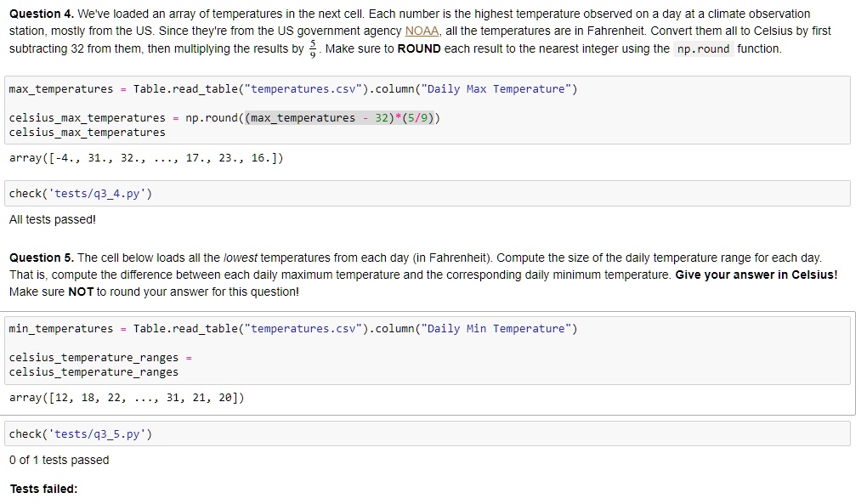Viewport: 867px width, 504px height.
Task: Select the check('tests/q3_4.py') cell
Action: click(427, 194)
